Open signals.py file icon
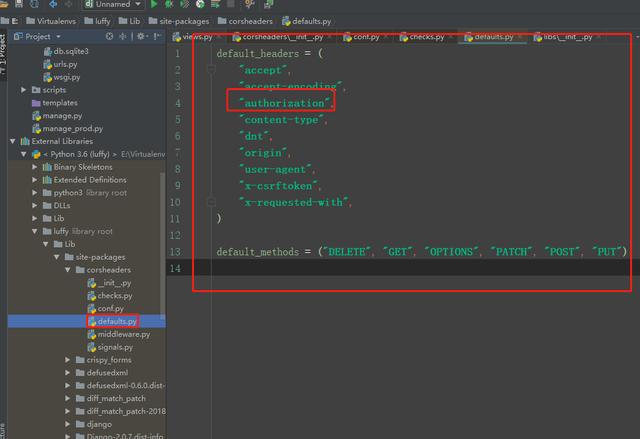 point(91,347)
